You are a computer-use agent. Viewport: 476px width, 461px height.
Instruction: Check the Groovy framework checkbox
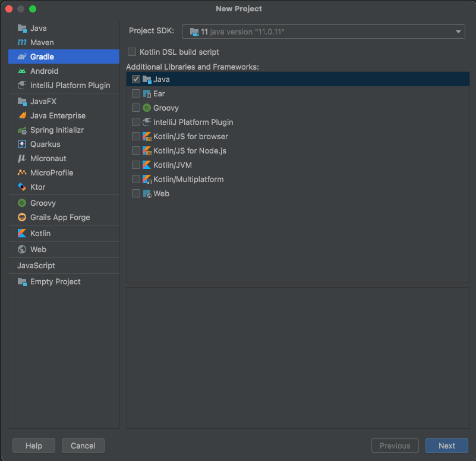pyautogui.click(x=136, y=108)
